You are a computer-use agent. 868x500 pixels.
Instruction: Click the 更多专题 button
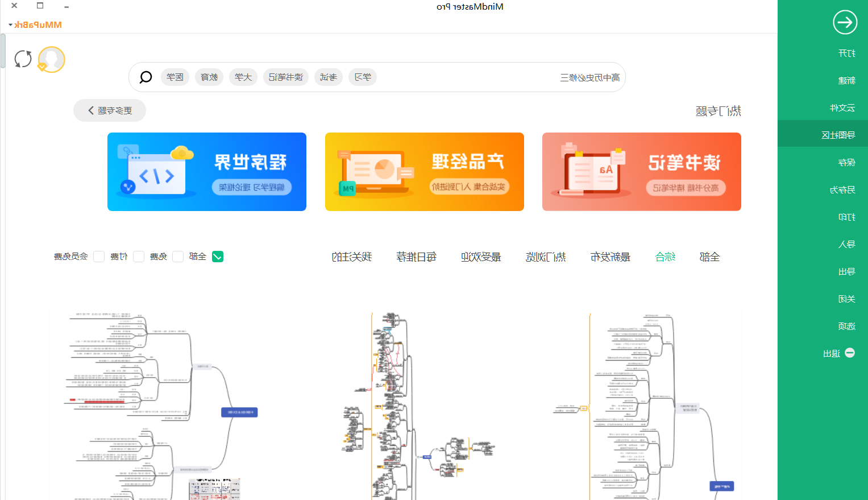point(110,110)
